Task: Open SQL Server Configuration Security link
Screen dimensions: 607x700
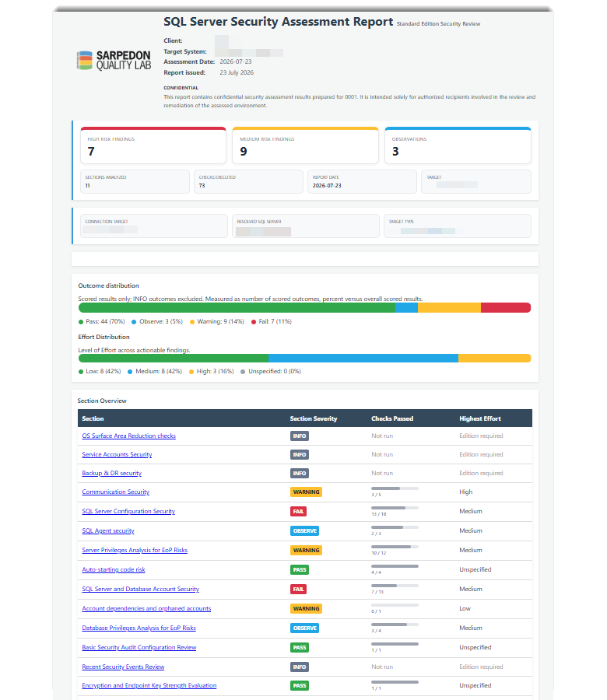Action: (x=128, y=511)
